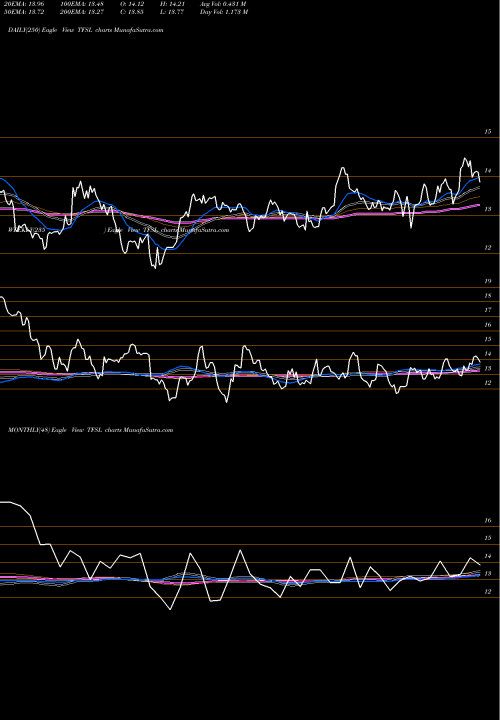Click the 12 price label on daily chart

(488, 248)
